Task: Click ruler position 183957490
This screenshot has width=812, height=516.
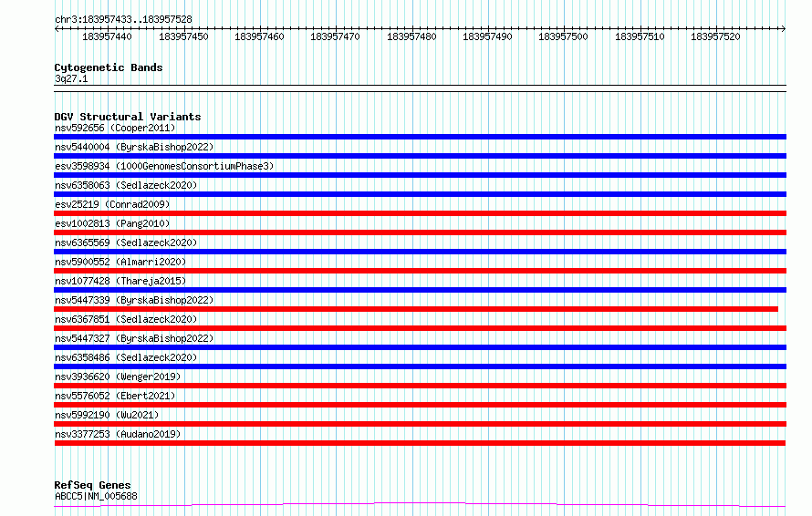Action: click(487, 36)
